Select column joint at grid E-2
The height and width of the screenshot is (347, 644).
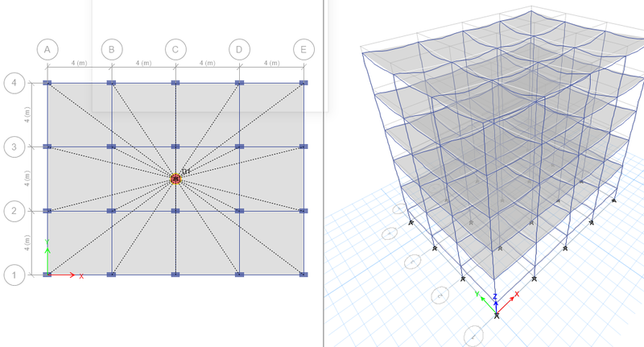point(303,211)
